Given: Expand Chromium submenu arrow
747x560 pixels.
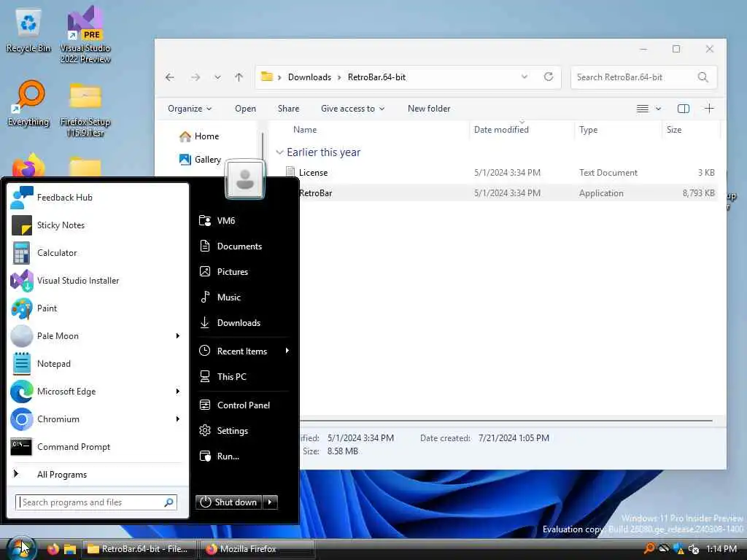Looking at the screenshot, I should click(178, 419).
